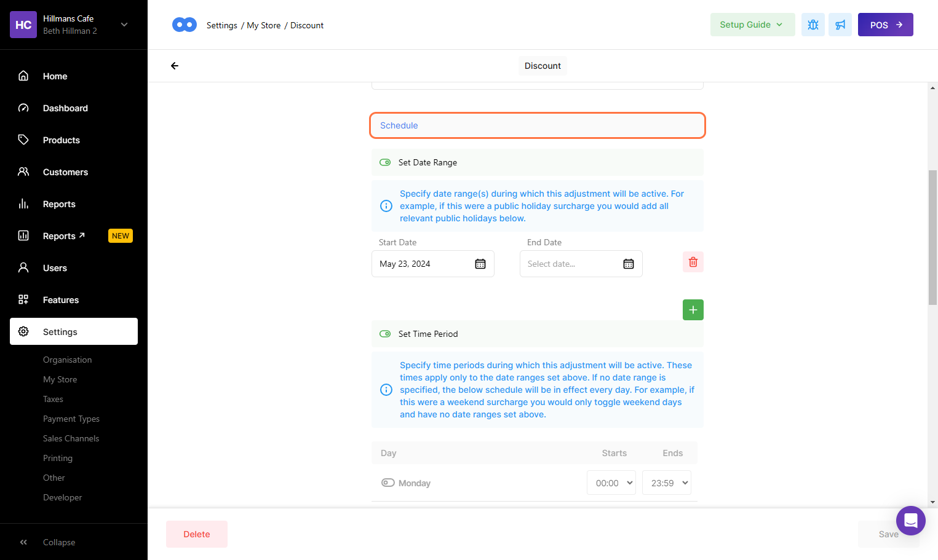Open the bug report icon
Screen dimensions: 938x560
pyautogui.click(x=813, y=25)
